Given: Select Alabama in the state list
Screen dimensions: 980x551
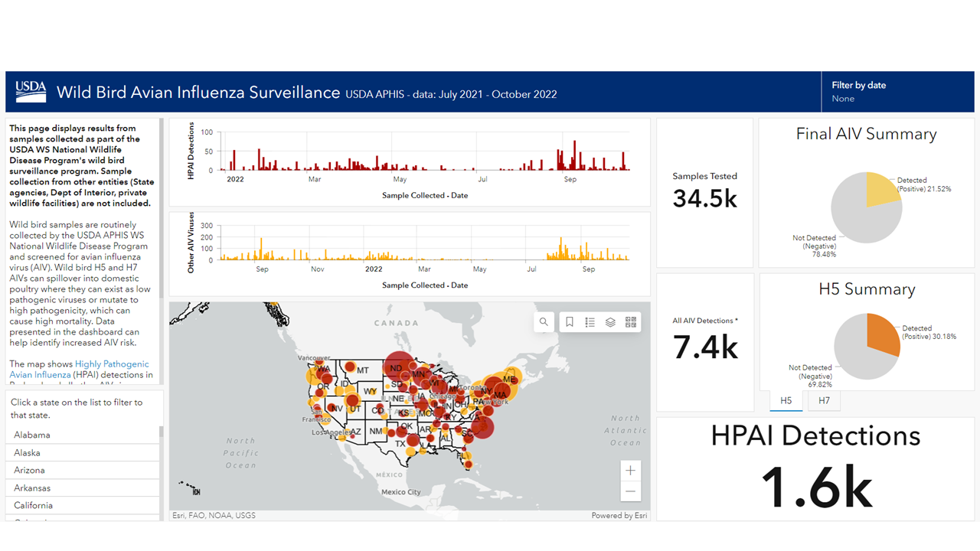Looking at the screenshot, I should tap(32, 435).
